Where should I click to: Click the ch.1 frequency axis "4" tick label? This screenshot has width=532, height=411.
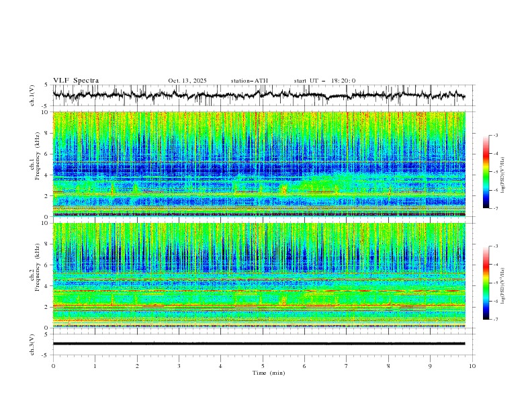[48, 175]
